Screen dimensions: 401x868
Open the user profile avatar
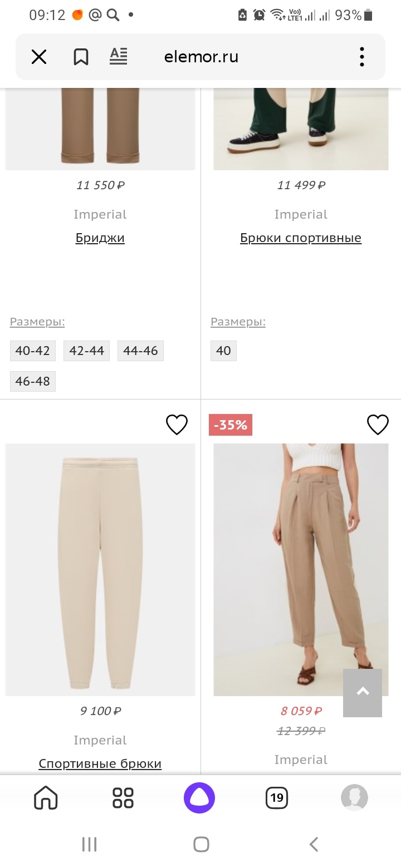(x=354, y=798)
